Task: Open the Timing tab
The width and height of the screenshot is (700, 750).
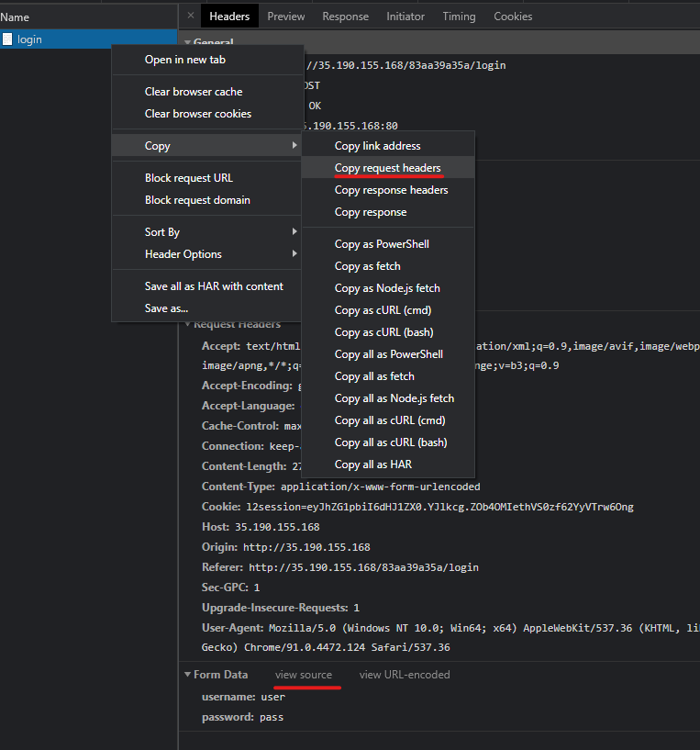Action: tap(459, 17)
